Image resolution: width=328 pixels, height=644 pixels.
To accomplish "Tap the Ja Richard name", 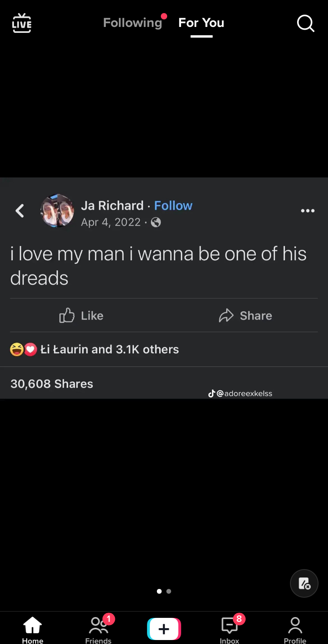I will (112, 206).
